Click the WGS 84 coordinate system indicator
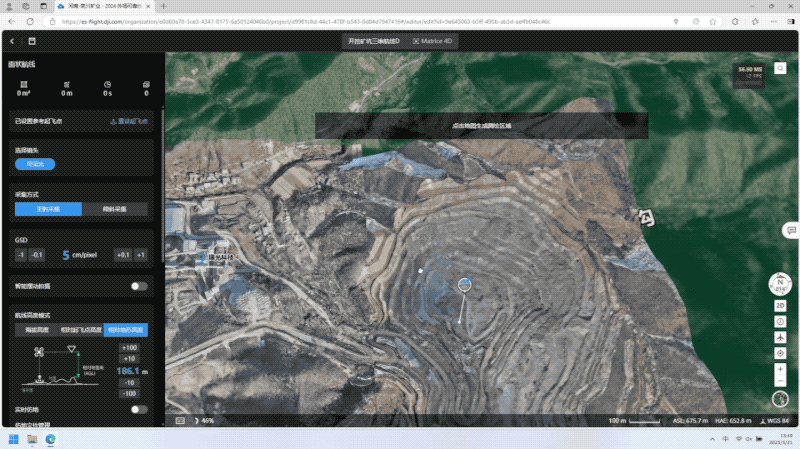The width and height of the screenshot is (800, 449). 774,420
